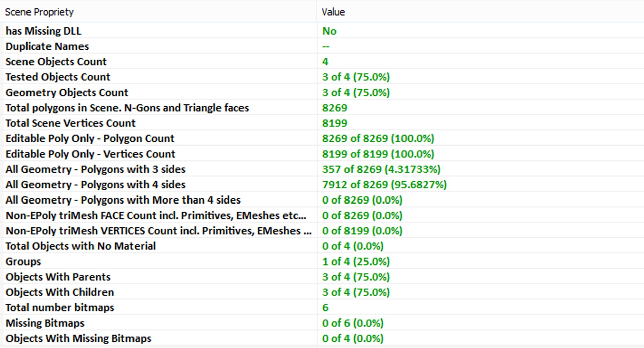
Task: Click value '0 of 6 (0.0%)'
Action: (353, 323)
